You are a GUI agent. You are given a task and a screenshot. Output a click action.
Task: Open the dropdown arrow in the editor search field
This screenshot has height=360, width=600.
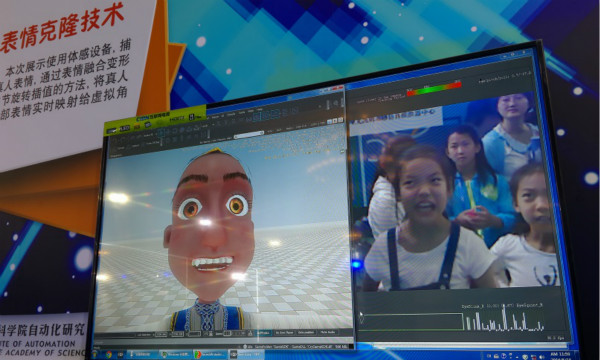(262, 133)
